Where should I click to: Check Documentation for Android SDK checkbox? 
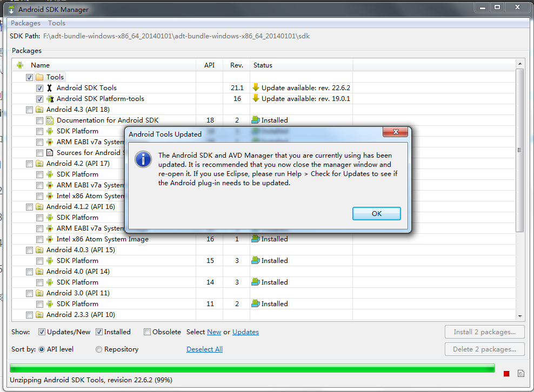click(39, 120)
